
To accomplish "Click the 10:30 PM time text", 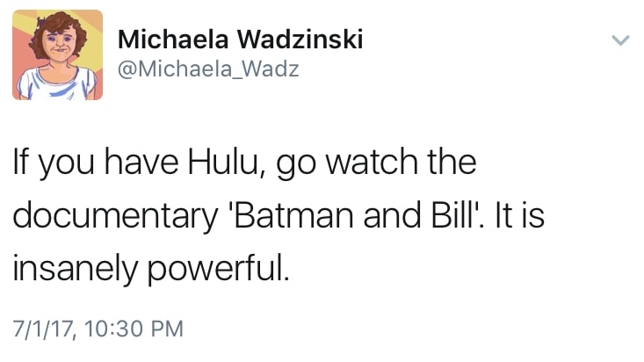I will coord(135,329).
